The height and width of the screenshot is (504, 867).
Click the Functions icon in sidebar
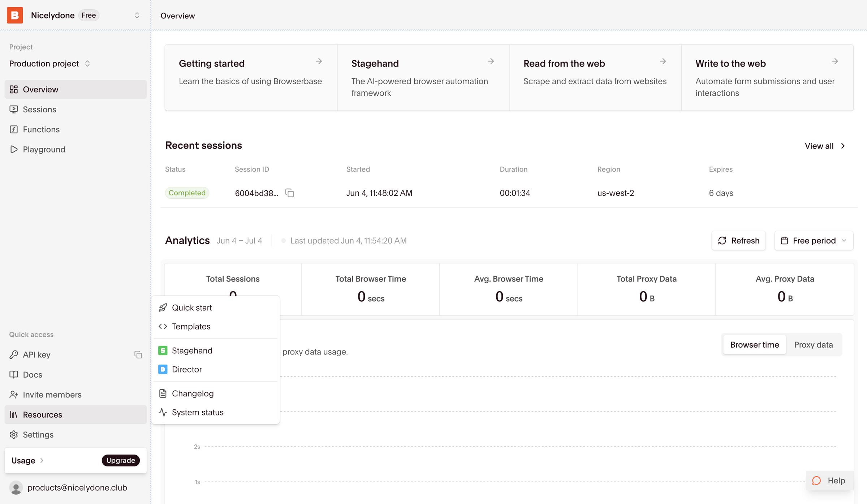pos(14,129)
